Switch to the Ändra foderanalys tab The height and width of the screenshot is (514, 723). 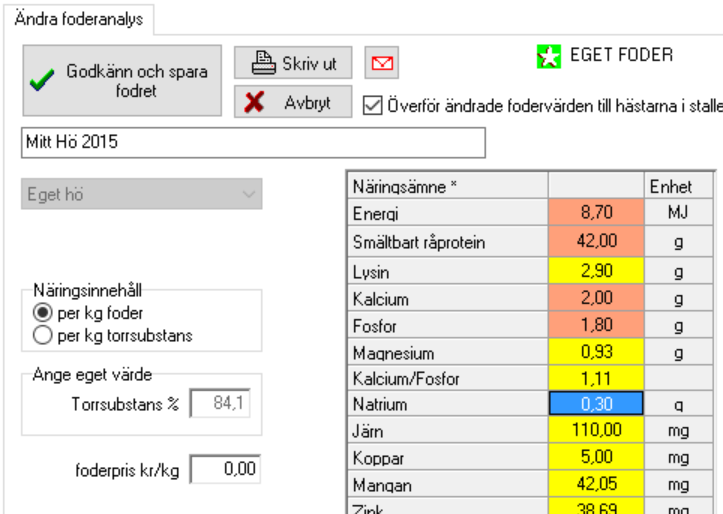(79, 19)
